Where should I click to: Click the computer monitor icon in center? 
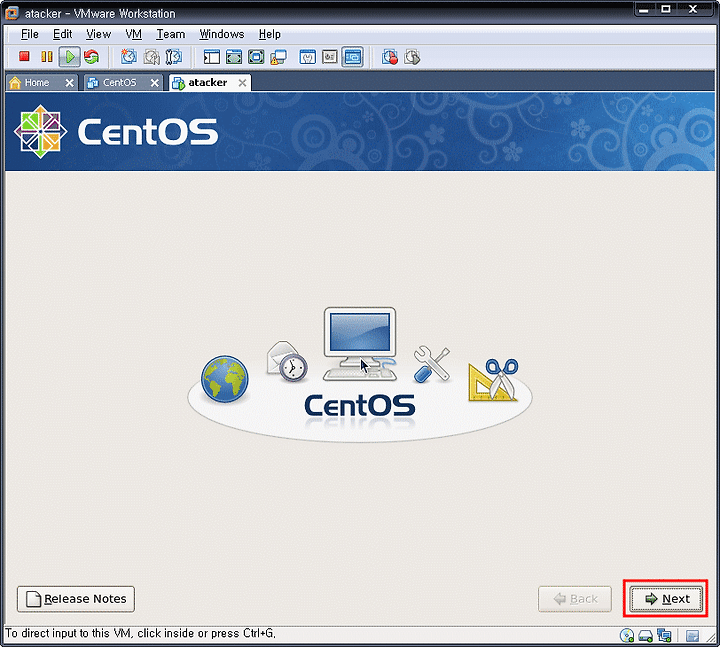[x=360, y=343]
